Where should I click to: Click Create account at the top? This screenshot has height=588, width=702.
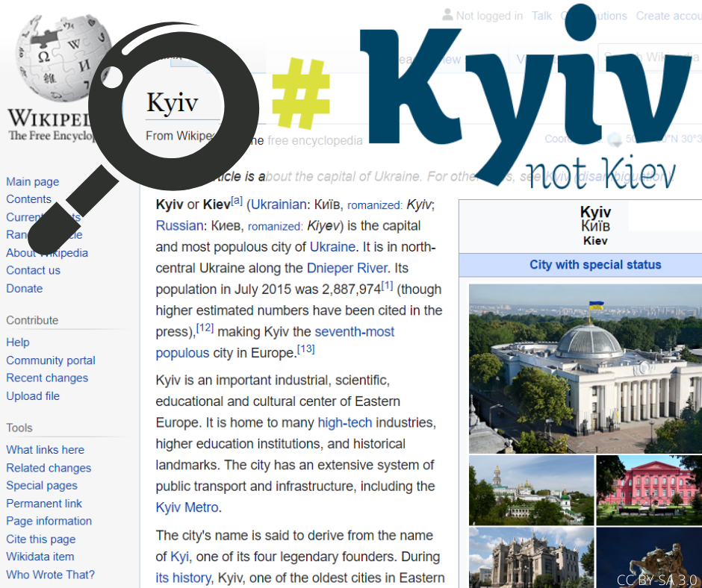668,16
